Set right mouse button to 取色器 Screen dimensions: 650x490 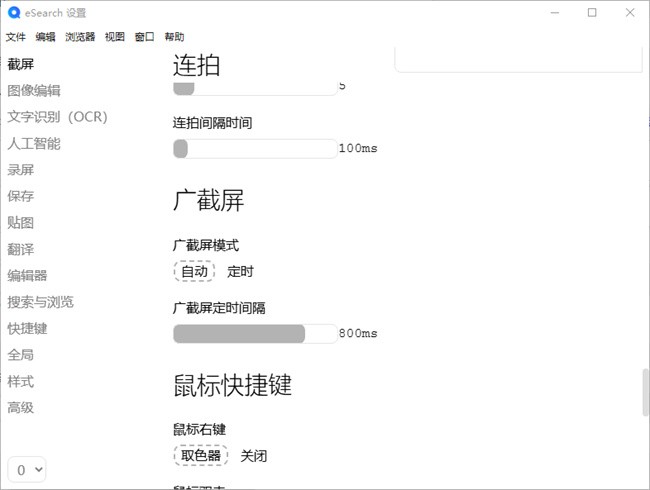tap(200, 456)
